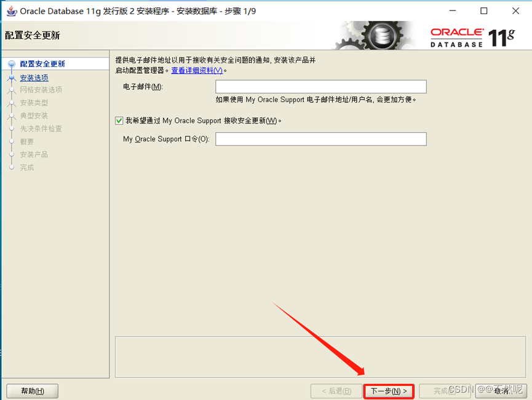
Task: Select the 完成 step in sidebar
Action: pyautogui.click(x=27, y=168)
